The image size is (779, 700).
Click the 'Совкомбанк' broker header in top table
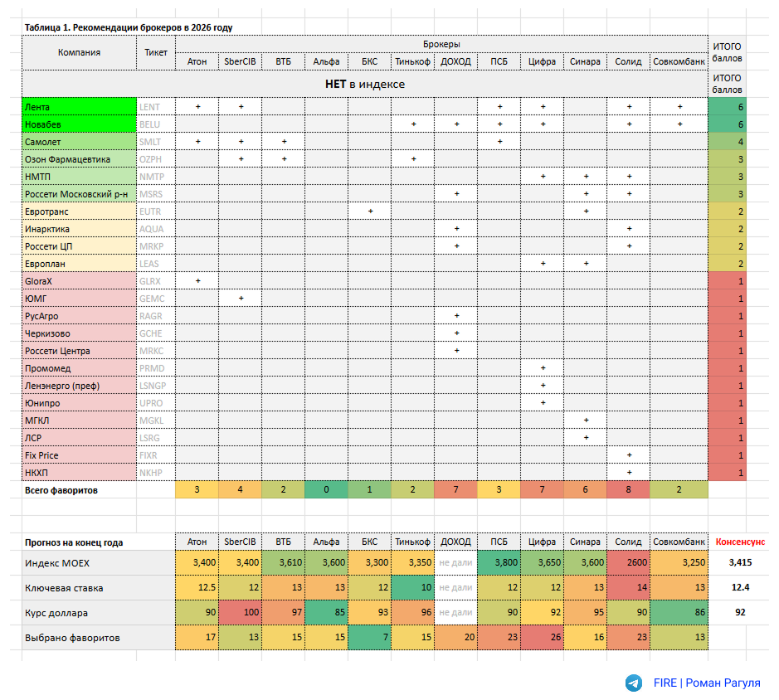pos(679,61)
